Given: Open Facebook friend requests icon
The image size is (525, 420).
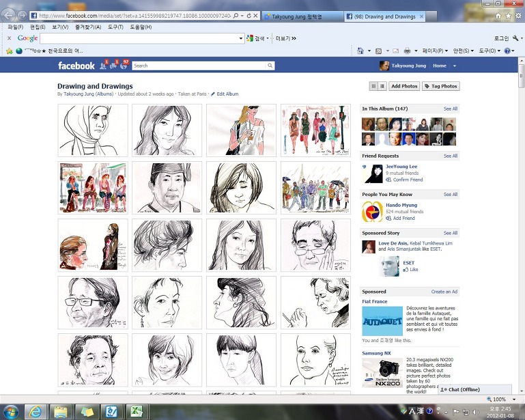Looking at the screenshot, I should click(x=103, y=66).
